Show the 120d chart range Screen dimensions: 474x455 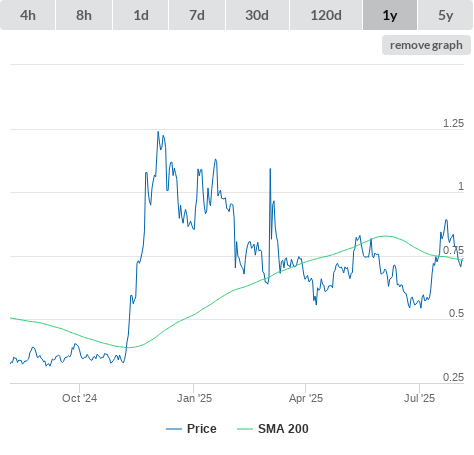[x=326, y=15]
